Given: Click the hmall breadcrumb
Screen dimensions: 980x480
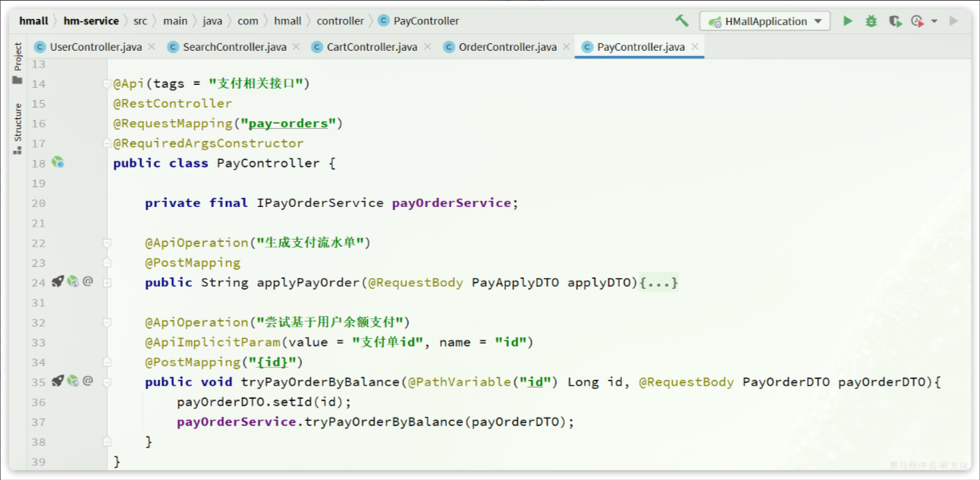Looking at the screenshot, I should (34, 21).
